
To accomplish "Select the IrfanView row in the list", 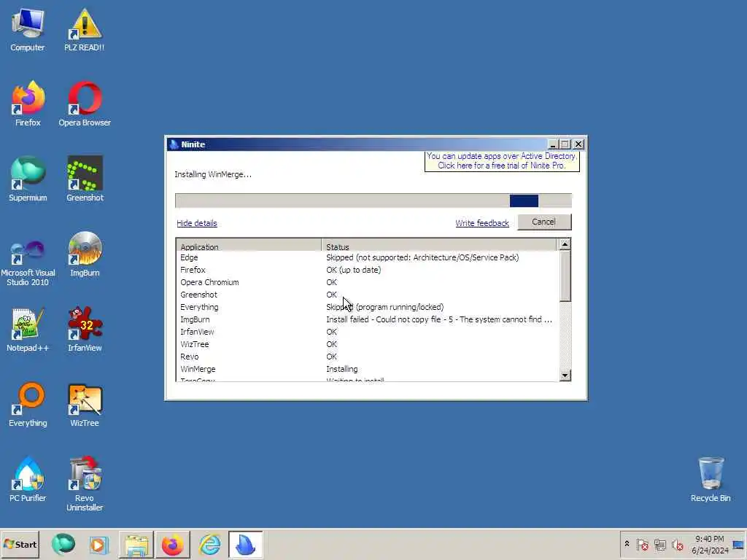I will 367,332.
